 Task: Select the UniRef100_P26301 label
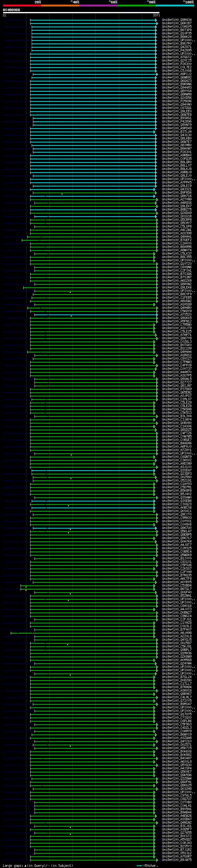click(177, 152)
